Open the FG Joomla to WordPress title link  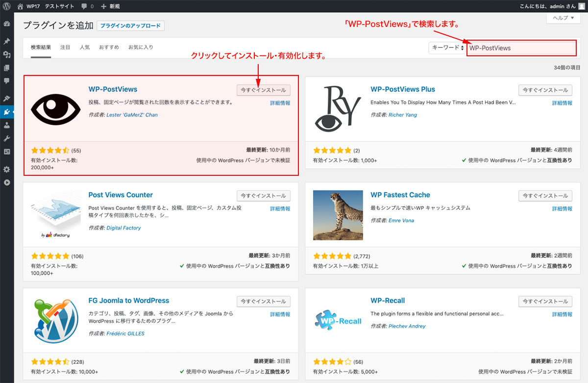click(x=129, y=301)
